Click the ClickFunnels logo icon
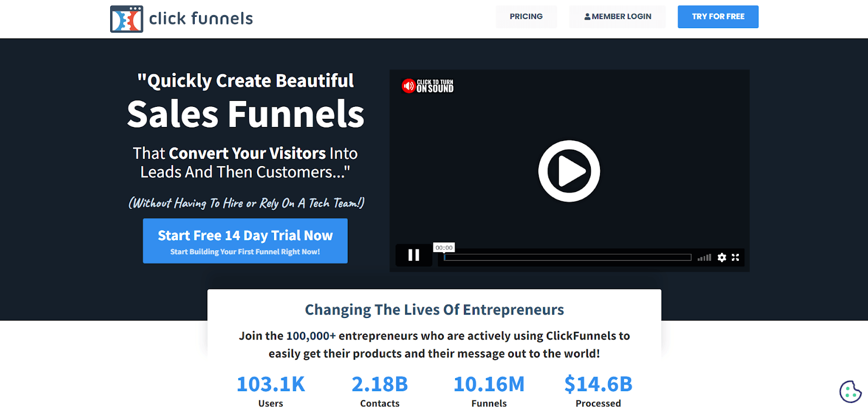The image size is (868, 409). (126, 19)
